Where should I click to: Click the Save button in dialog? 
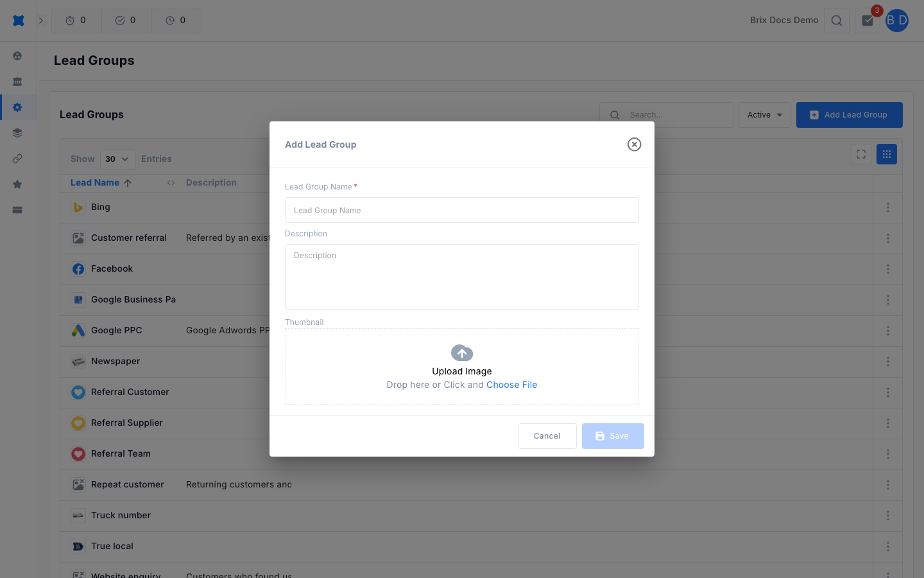tap(613, 436)
